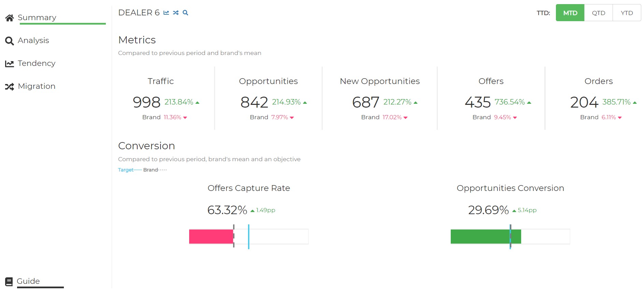Click the pink Offers Capture Rate bar

tap(211, 237)
